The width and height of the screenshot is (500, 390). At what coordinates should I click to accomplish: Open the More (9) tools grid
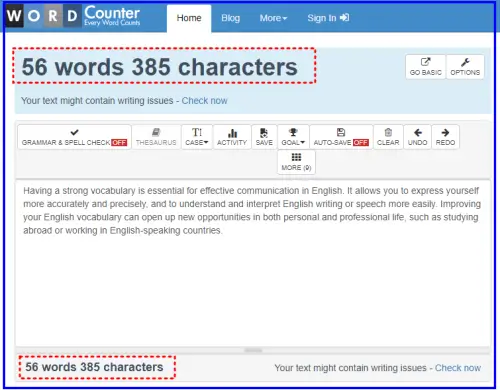click(296, 162)
